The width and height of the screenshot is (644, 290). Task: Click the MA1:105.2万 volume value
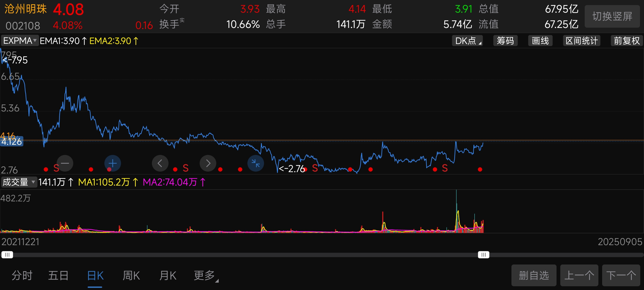pyautogui.click(x=108, y=182)
